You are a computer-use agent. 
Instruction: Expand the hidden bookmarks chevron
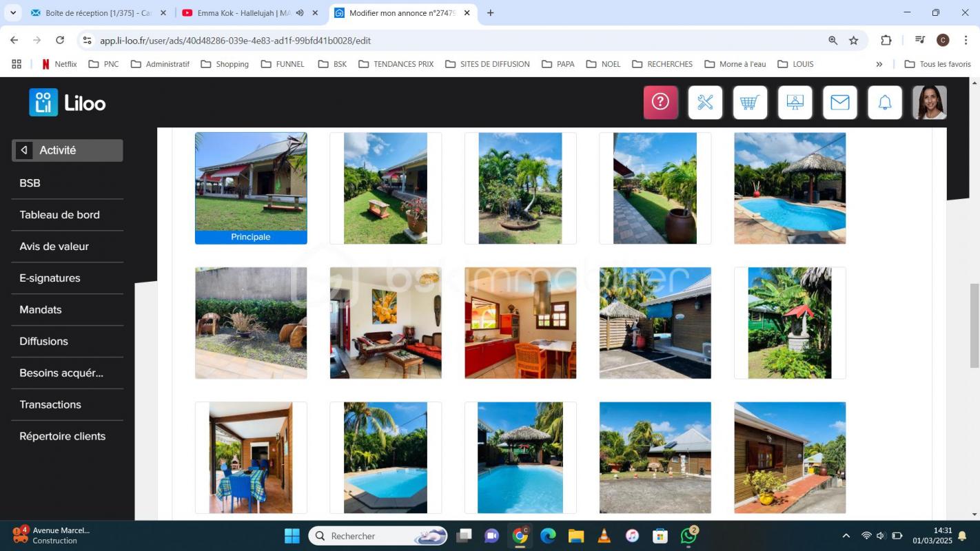click(879, 64)
